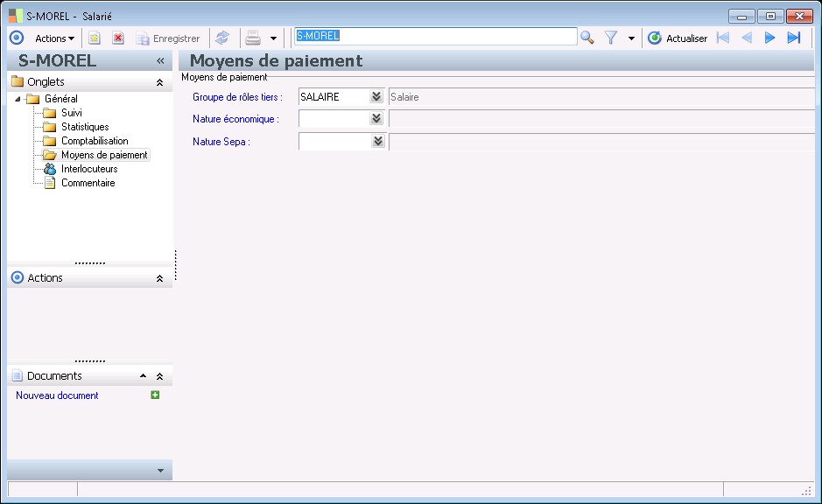822x504 pixels.
Task: Go to the next record
Action: [x=769, y=38]
